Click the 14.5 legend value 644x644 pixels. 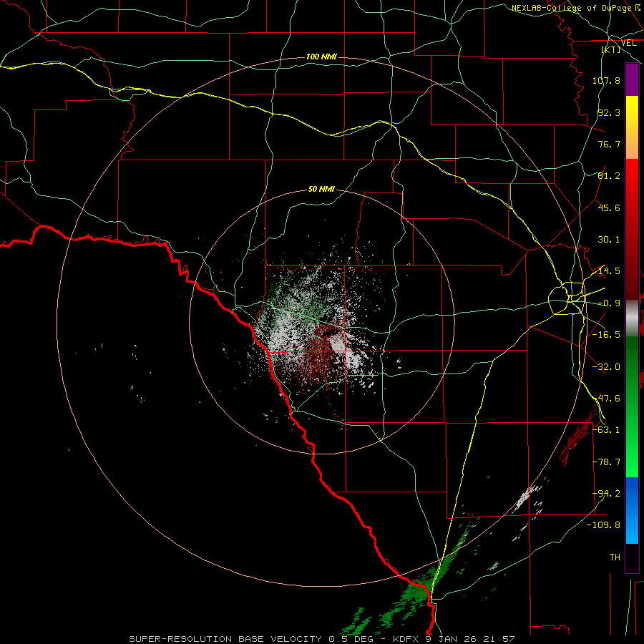pyautogui.click(x=609, y=271)
